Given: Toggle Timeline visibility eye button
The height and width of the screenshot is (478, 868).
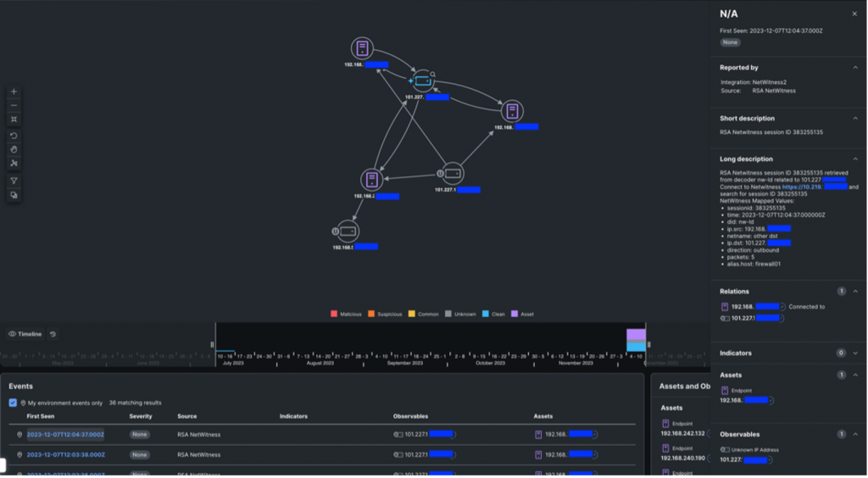Looking at the screenshot, I should click(25, 334).
